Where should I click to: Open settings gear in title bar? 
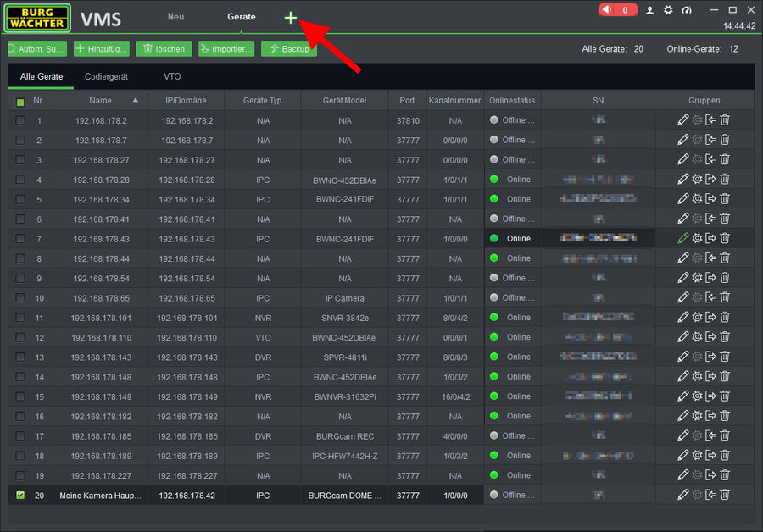(x=668, y=10)
